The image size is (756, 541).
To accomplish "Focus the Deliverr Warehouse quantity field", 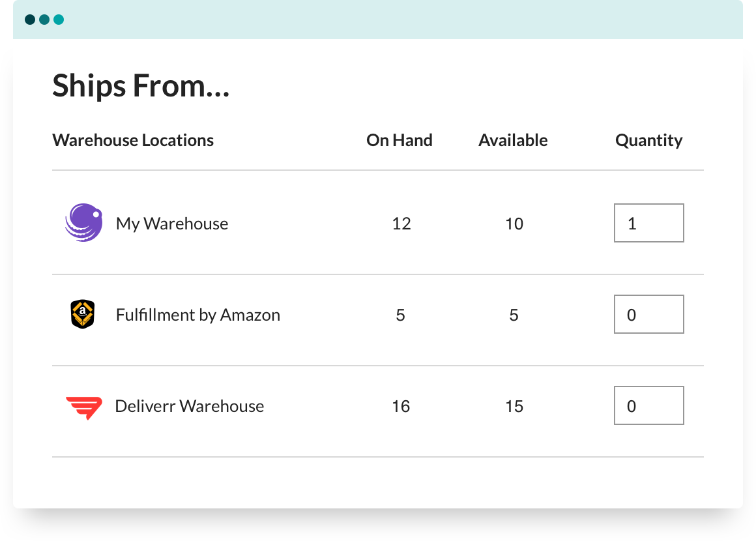I will tap(648, 405).
